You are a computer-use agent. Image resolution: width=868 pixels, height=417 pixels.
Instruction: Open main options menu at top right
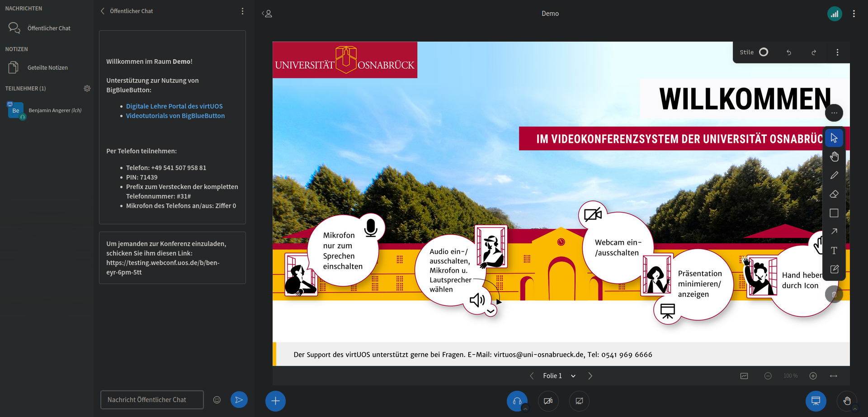tap(854, 14)
